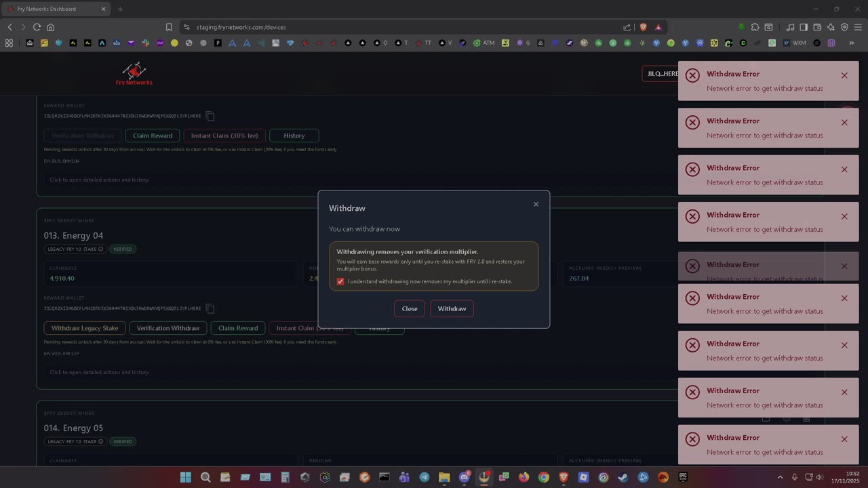Click Claim Reward on the topmost device card
Image resolution: width=868 pixels, height=488 pixels.
[x=153, y=136]
